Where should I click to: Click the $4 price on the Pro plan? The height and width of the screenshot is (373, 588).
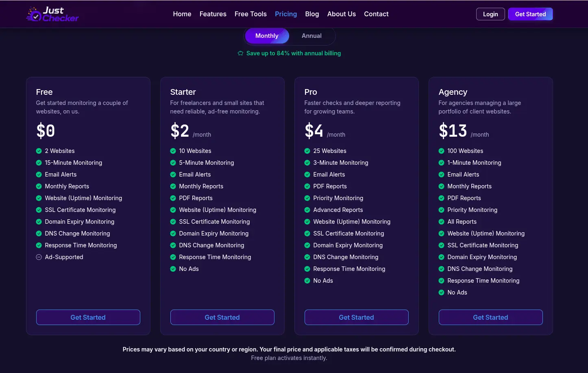pyautogui.click(x=314, y=131)
